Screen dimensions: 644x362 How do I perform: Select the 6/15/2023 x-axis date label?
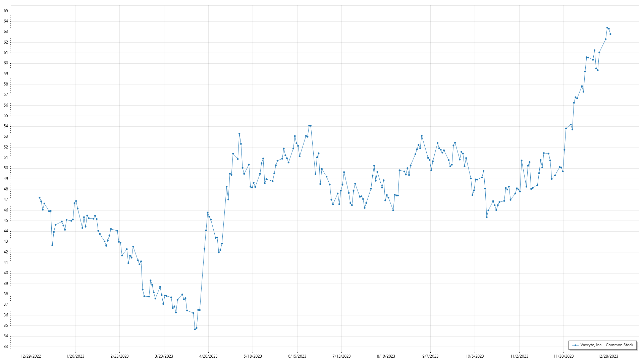click(297, 356)
